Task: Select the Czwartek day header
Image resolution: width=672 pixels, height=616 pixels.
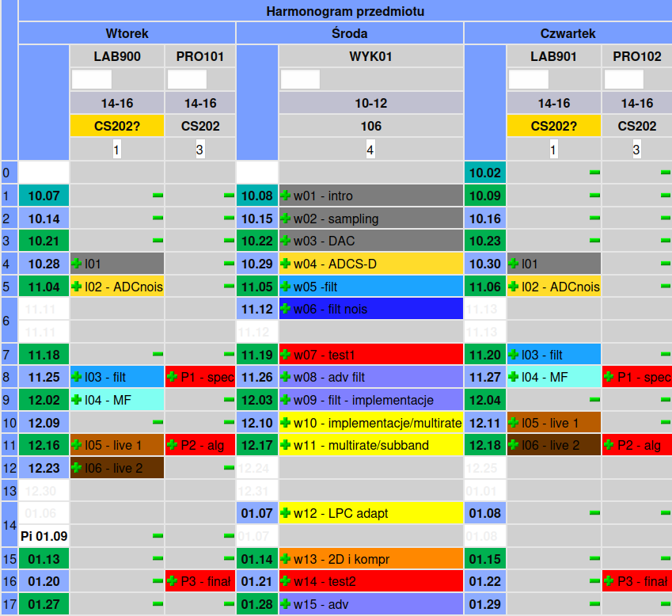Action: tap(568, 33)
